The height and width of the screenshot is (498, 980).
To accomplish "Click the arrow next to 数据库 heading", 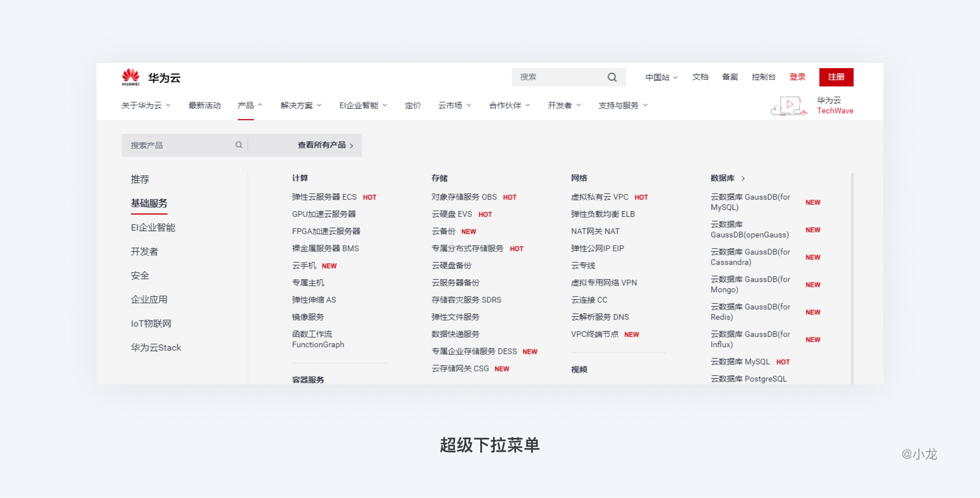I will 743,178.
